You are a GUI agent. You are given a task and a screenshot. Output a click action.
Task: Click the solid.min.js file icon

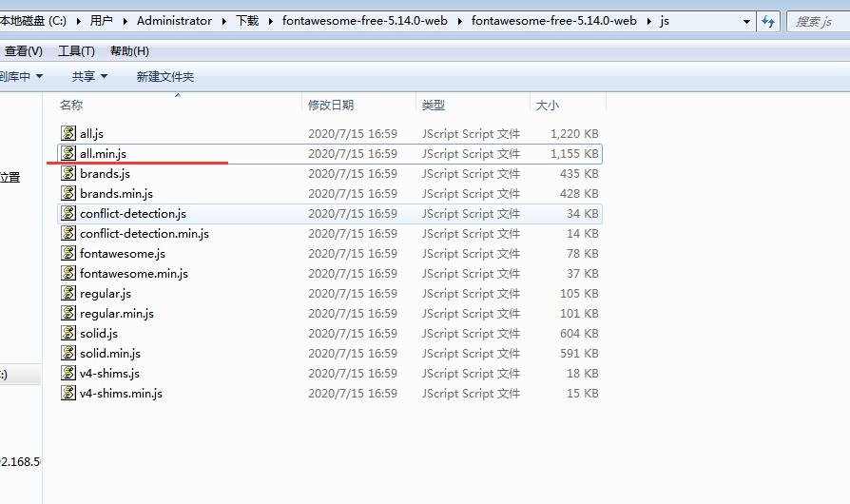68,354
